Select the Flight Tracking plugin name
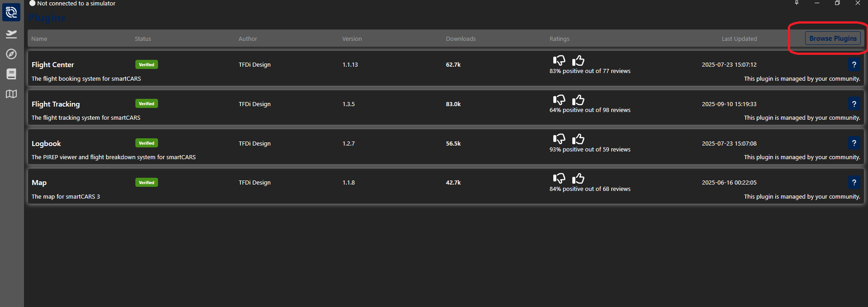Viewport: 868px width, 307px height. click(x=56, y=104)
